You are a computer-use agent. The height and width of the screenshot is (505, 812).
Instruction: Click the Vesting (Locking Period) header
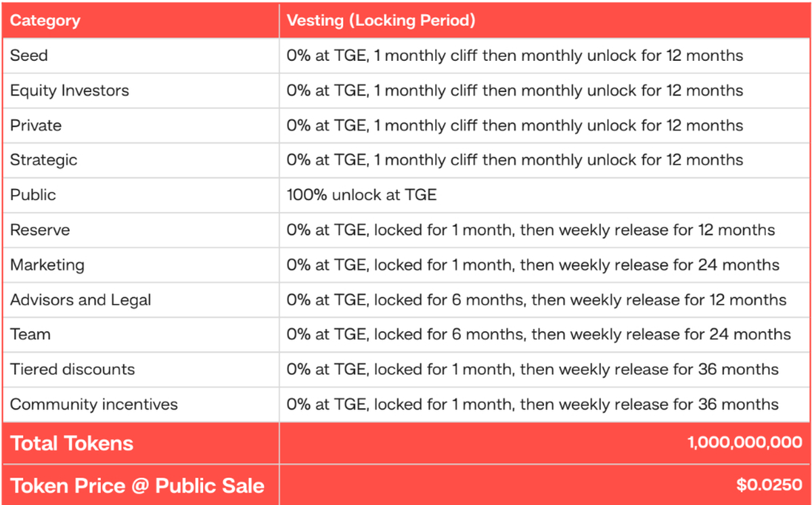(380, 20)
